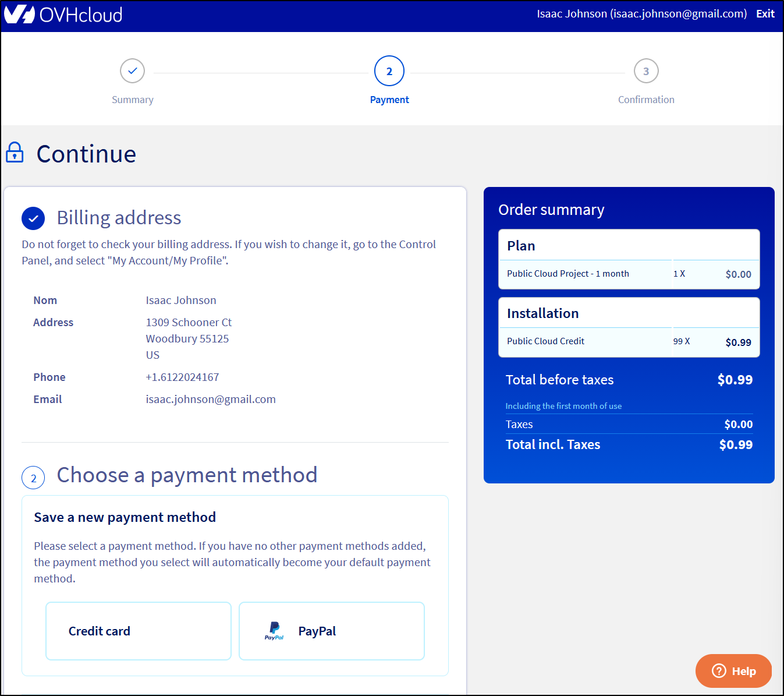
Task: Select the Payment step label
Action: pos(389,100)
